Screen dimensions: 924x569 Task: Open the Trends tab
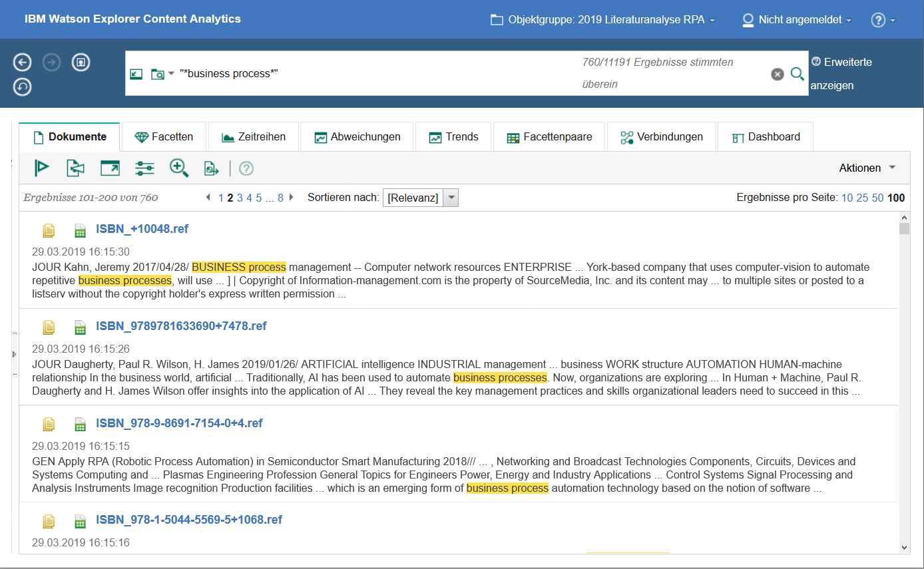[453, 136]
